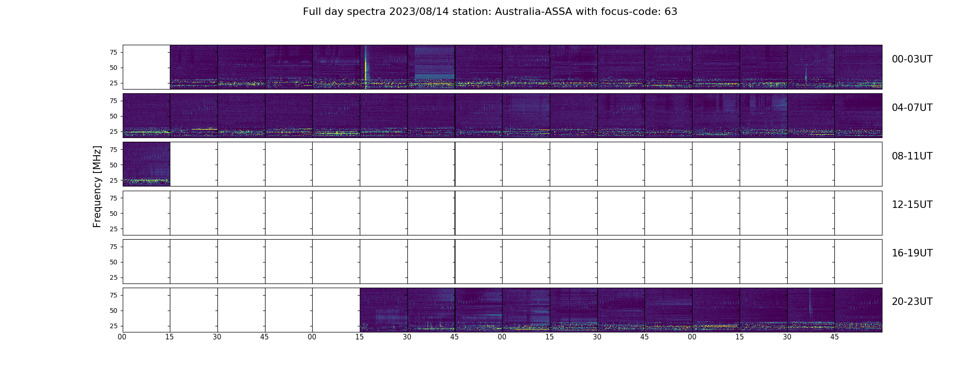Screen dimensions: 980x373
Task: Select the 04-07UT row label
Action: click(x=912, y=108)
